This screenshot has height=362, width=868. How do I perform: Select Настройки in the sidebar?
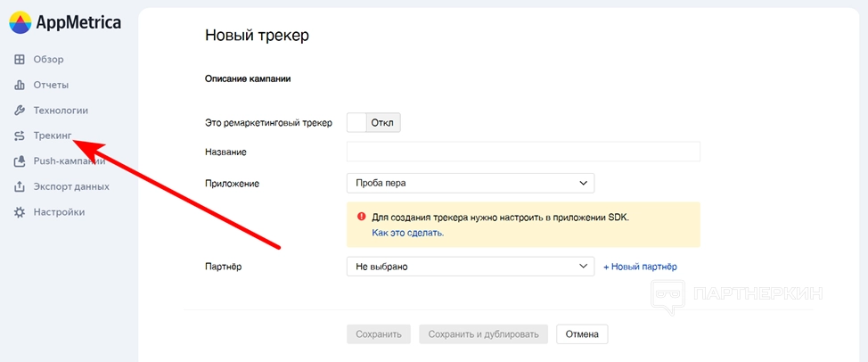[x=59, y=212]
